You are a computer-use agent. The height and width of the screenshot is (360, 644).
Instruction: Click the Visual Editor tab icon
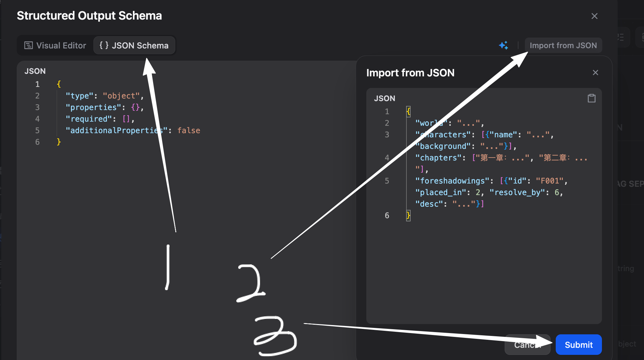point(29,45)
